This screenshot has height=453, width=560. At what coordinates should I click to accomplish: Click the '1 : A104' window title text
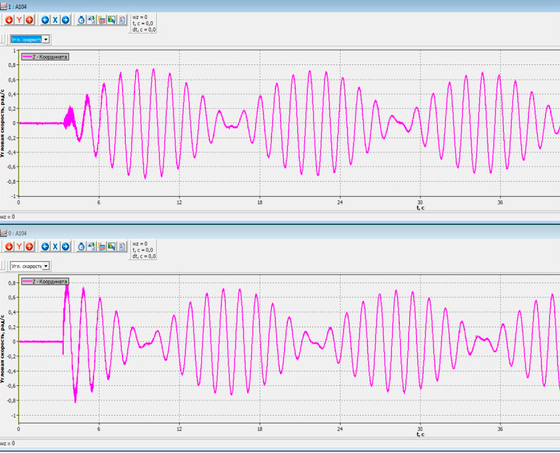point(18,7)
